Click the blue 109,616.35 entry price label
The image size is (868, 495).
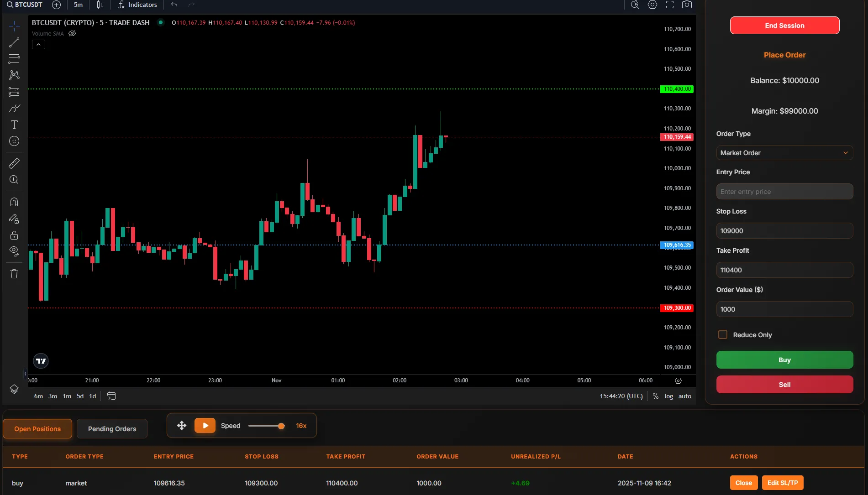click(677, 245)
